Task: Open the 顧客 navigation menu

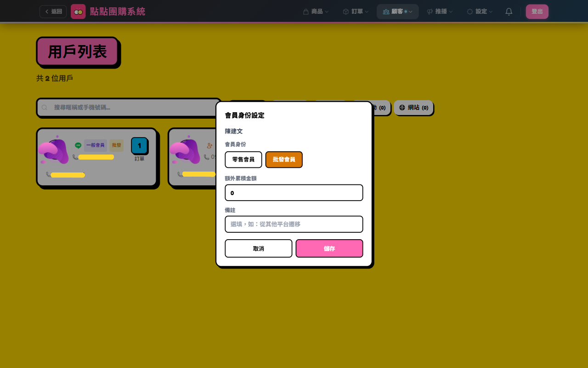Action: [397, 11]
